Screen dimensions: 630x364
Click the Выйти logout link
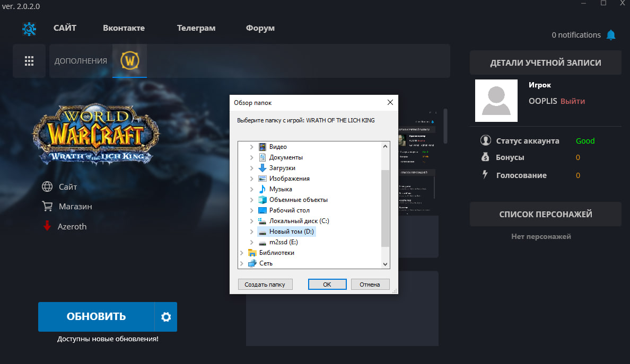point(573,101)
